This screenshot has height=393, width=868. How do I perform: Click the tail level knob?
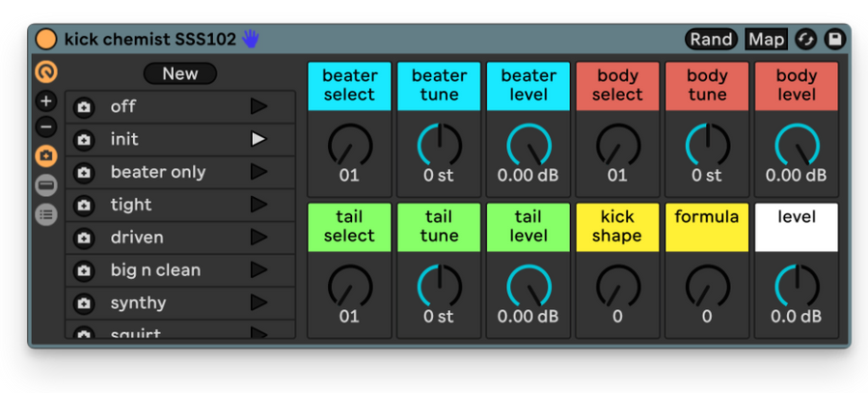[529, 286]
